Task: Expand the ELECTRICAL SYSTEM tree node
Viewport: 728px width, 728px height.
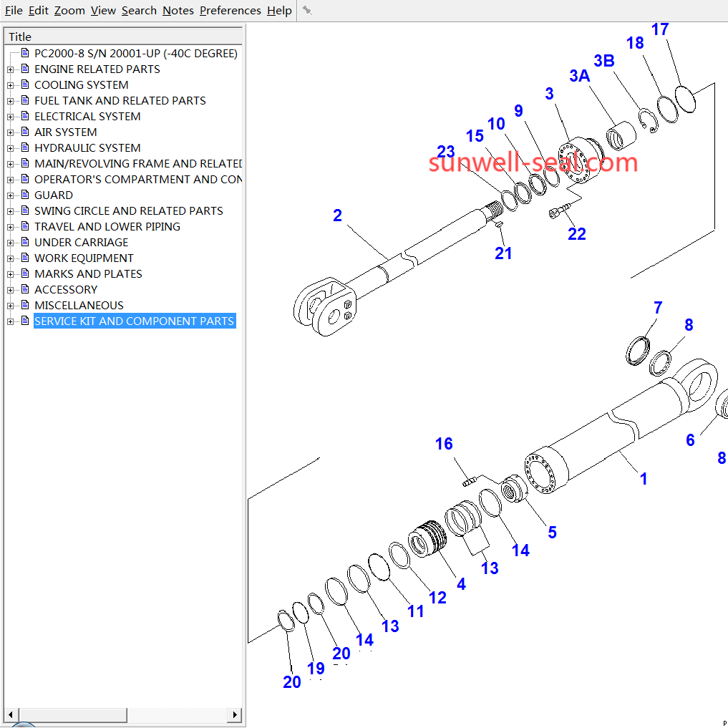Action: (10, 117)
